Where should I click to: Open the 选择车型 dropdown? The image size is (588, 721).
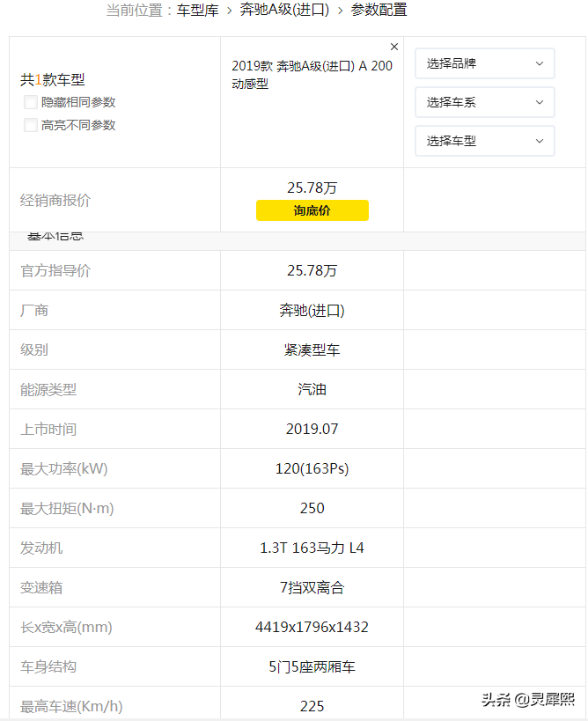(484, 141)
